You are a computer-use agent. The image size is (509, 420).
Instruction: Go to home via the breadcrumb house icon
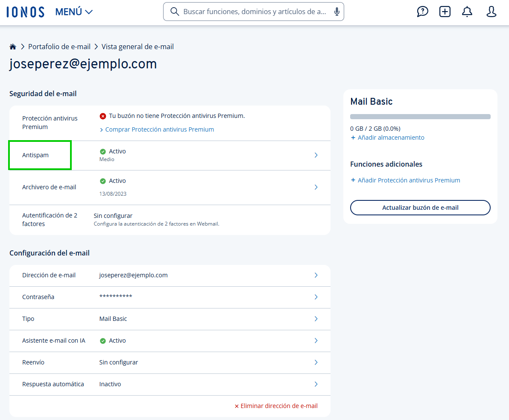click(x=13, y=47)
